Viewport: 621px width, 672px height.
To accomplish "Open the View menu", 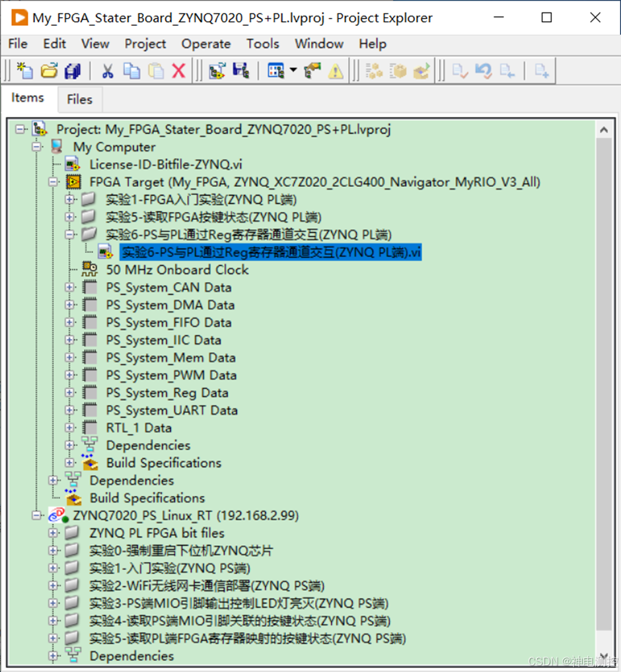I will pyautogui.click(x=95, y=44).
